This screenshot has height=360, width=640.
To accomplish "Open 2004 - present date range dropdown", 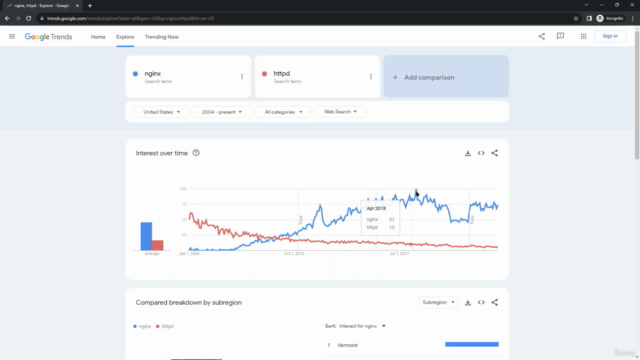I will click(x=222, y=112).
